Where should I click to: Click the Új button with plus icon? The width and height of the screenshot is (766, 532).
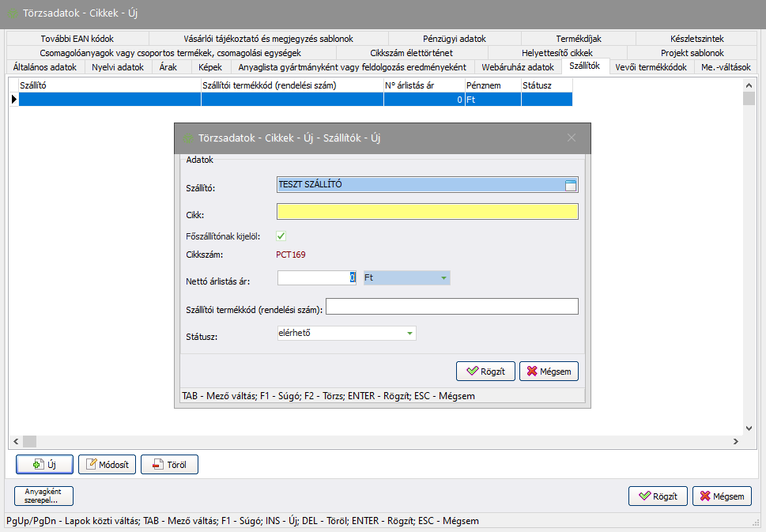[x=45, y=464]
